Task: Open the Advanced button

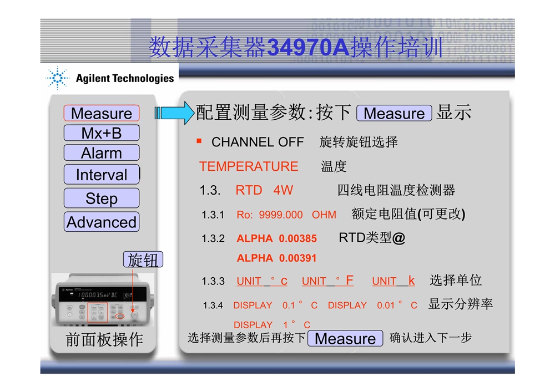Action: pyautogui.click(x=102, y=222)
